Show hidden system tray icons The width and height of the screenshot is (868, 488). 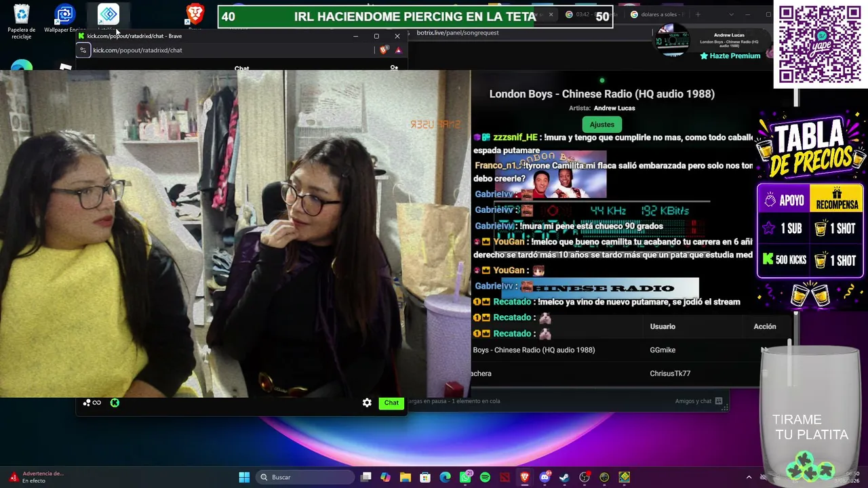click(x=749, y=477)
